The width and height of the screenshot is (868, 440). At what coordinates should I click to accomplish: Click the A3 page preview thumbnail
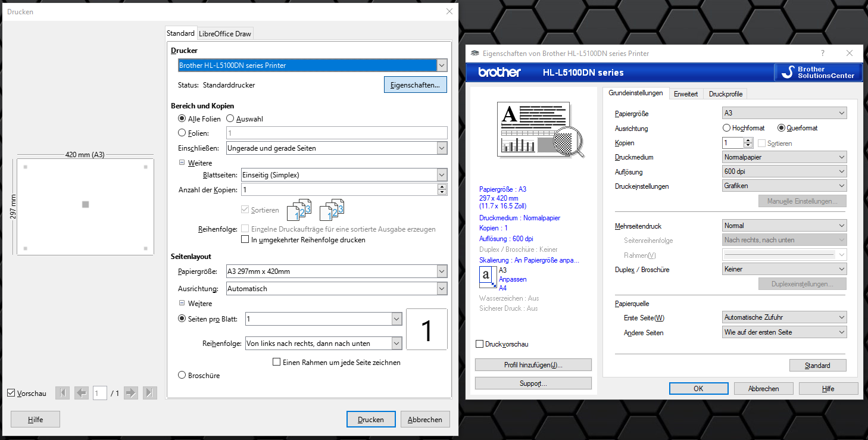tap(85, 207)
